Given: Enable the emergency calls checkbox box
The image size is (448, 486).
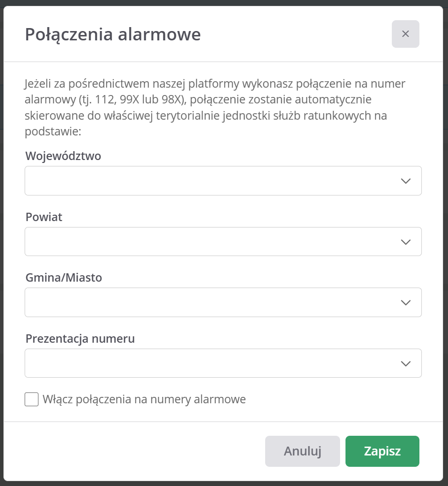Looking at the screenshot, I should (32, 399).
